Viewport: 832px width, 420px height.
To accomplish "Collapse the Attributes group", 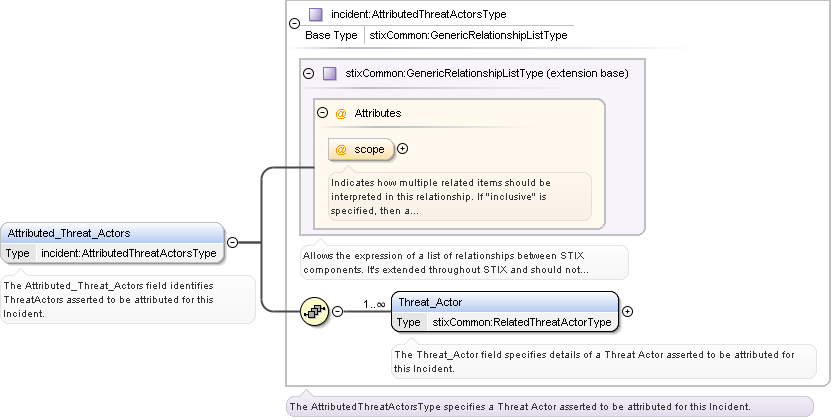I will (x=323, y=113).
